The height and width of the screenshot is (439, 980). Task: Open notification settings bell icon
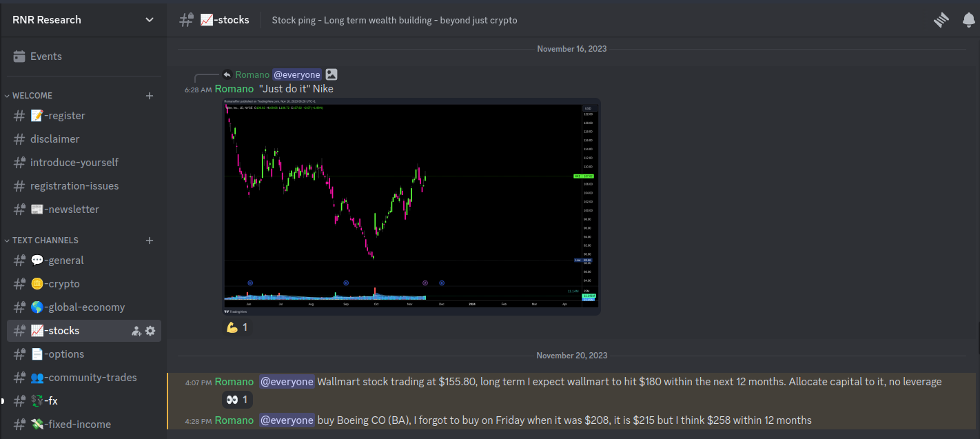(969, 20)
